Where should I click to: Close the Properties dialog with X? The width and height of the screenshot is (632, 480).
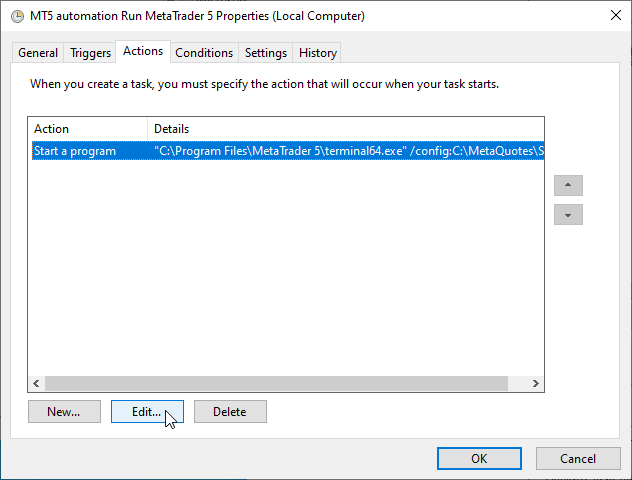[615, 16]
